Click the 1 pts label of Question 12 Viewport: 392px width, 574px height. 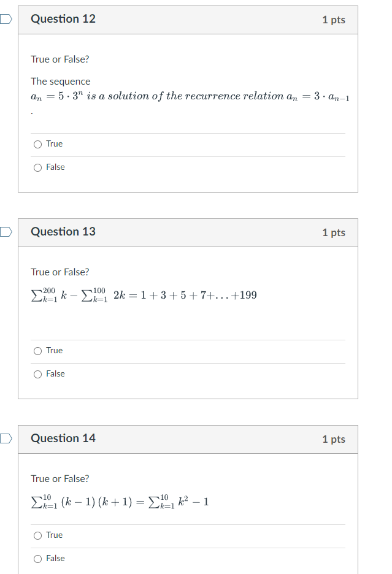[333, 20]
